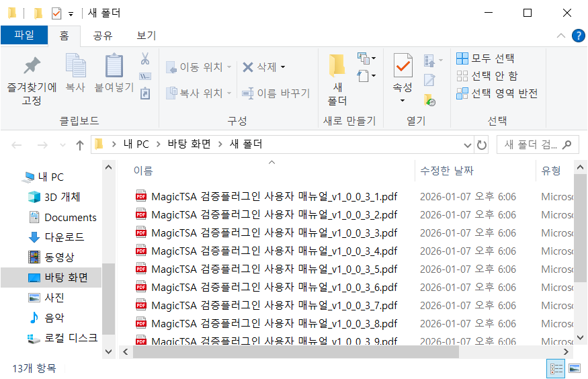Click the forward navigation arrow

click(42, 144)
